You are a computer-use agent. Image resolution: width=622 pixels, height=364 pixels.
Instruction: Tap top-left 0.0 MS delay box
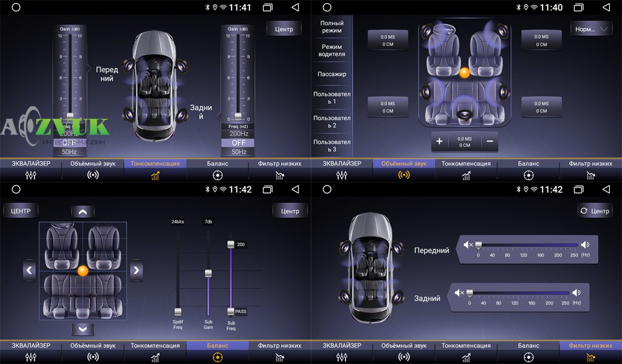(x=388, y=41)
